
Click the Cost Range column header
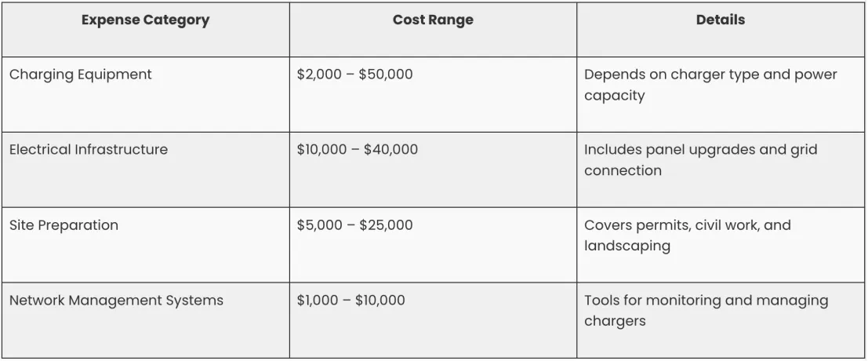click(x=433, y=20)
